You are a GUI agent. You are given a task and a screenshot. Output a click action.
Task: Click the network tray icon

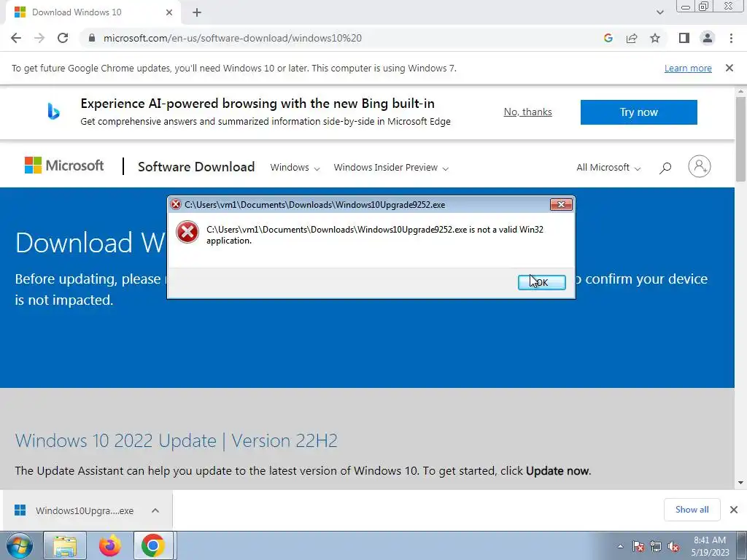click(656, 547)
